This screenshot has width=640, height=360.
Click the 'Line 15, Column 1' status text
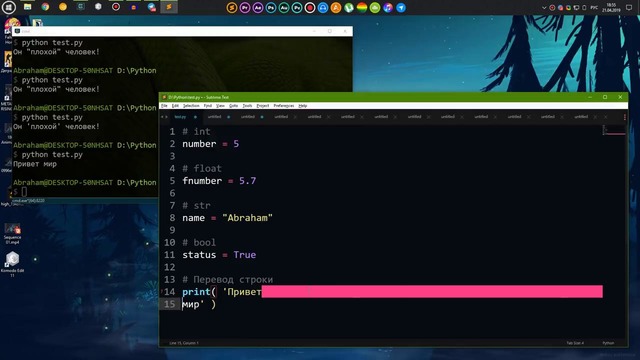click(184, 343)
